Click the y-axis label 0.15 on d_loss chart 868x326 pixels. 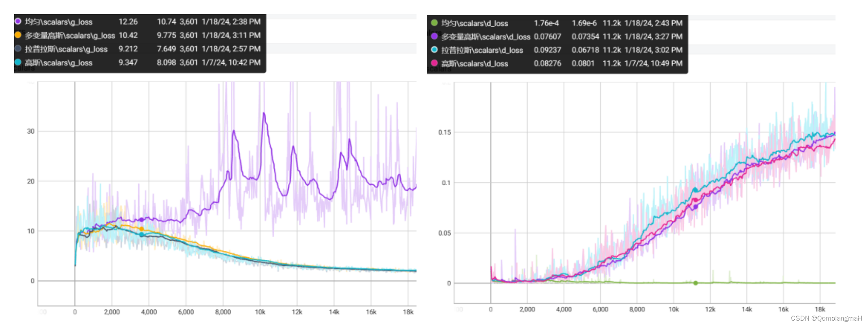point(444,132)
